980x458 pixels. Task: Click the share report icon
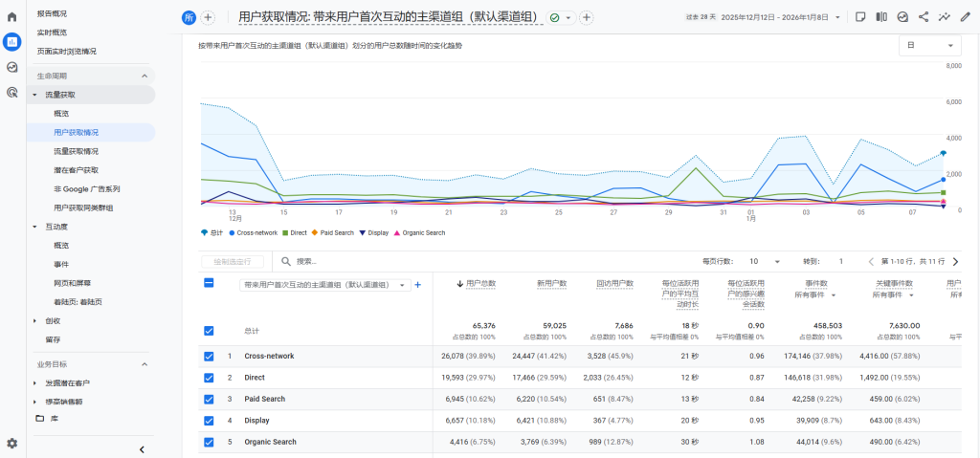(924, 17)
